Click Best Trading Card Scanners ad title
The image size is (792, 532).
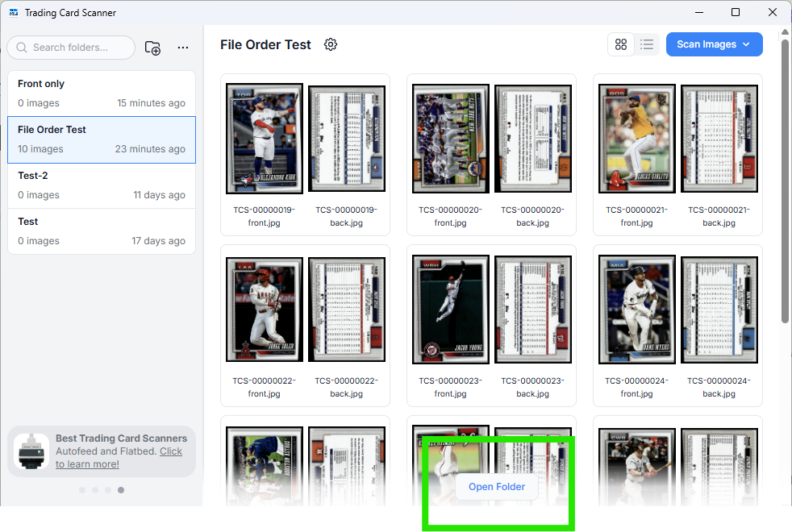[x=121, y=438]
